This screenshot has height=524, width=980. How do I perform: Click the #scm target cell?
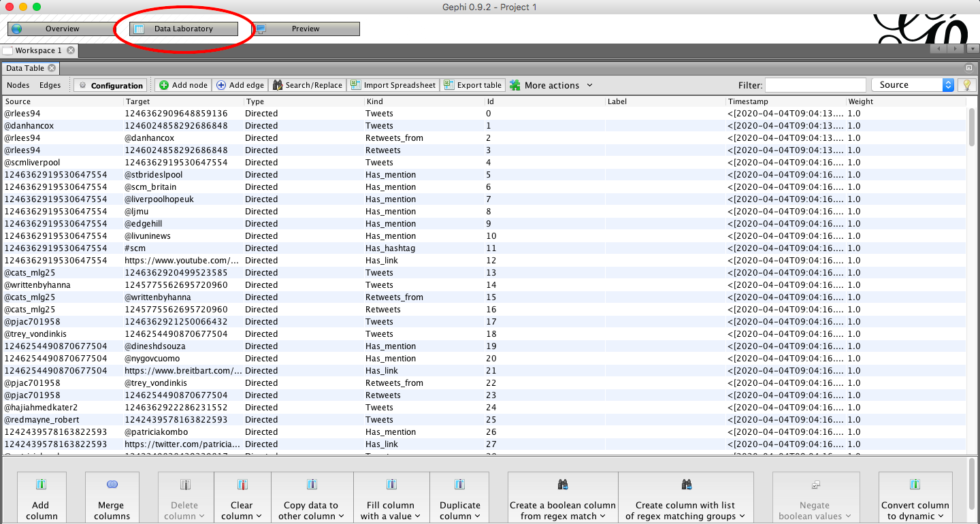(x=182, y=248)
